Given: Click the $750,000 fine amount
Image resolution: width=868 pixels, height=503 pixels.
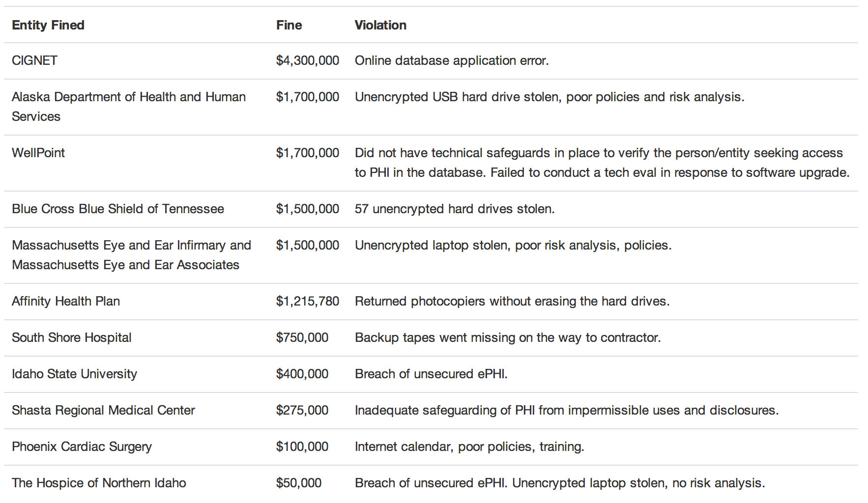Looking at the screenshot, I should click(302, 337).
